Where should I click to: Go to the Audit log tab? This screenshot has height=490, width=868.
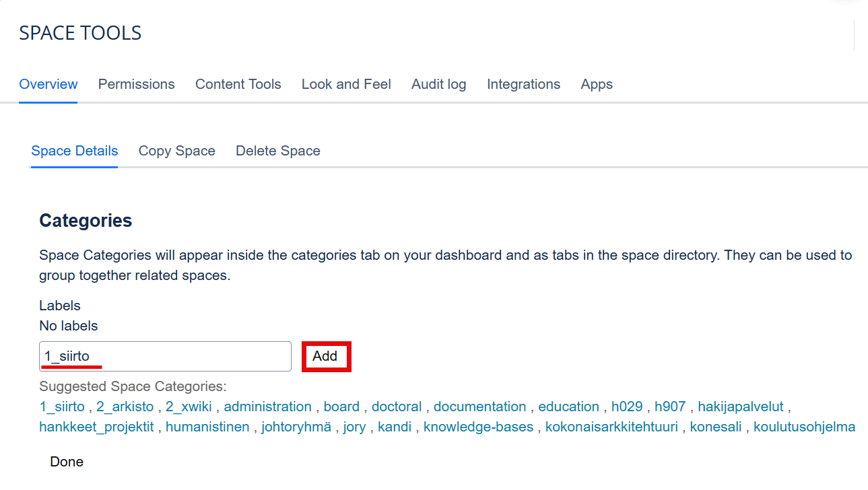[439, 84]
